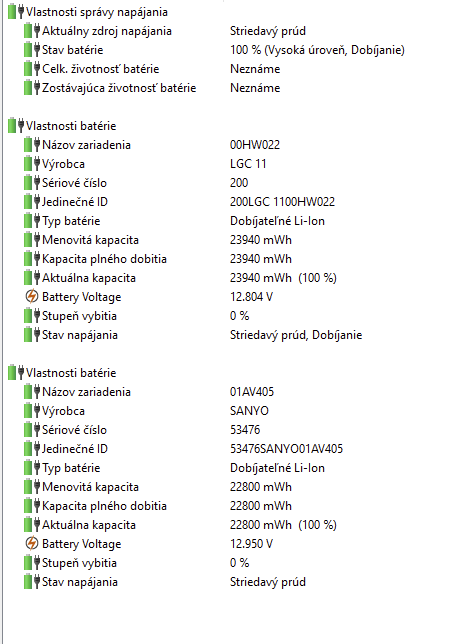Select 'Vlastnosti batérie' title above 01AV405

pyautogui.click(x=71, y=373)
